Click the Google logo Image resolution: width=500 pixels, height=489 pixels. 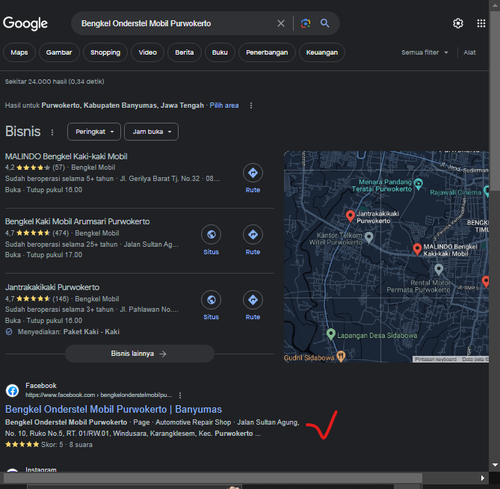coord(25,23)
